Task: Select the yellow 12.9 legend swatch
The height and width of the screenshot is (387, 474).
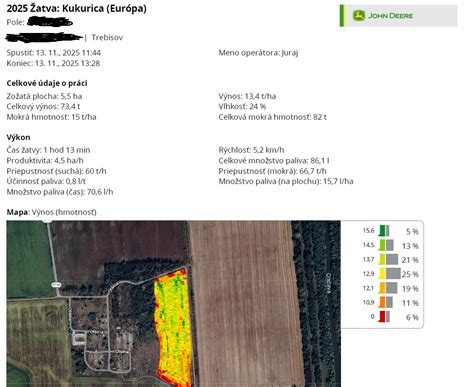Action: pyautogui.click(x=382, y=274)
